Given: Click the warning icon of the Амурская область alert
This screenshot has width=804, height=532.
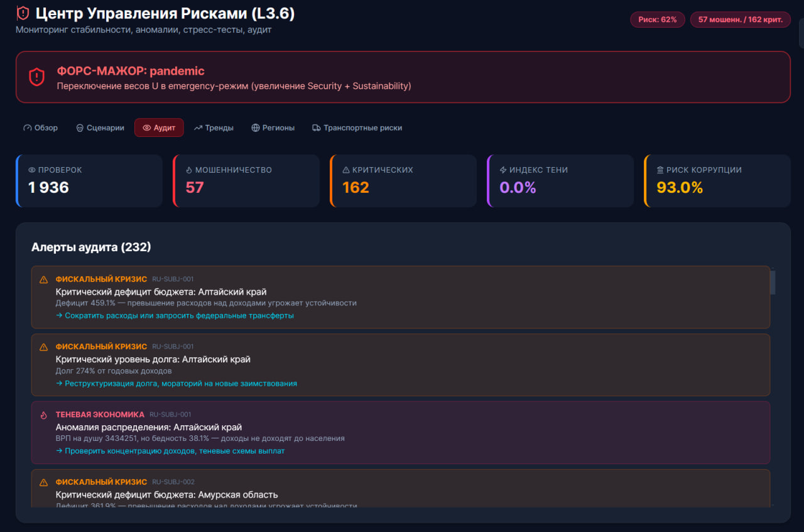Looking at the screenshot, I should pyautogui.click(x=43, y=482).
